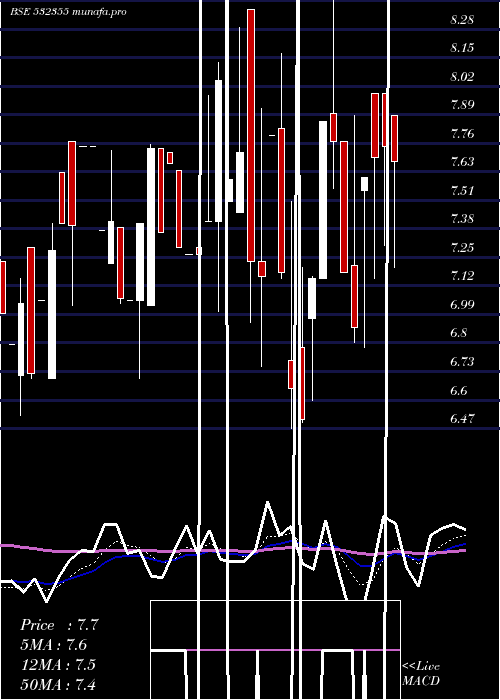This screenshot has height=700, width=500.
Task: Click the 8.28 price axis label
Action: tap(462, 20)
